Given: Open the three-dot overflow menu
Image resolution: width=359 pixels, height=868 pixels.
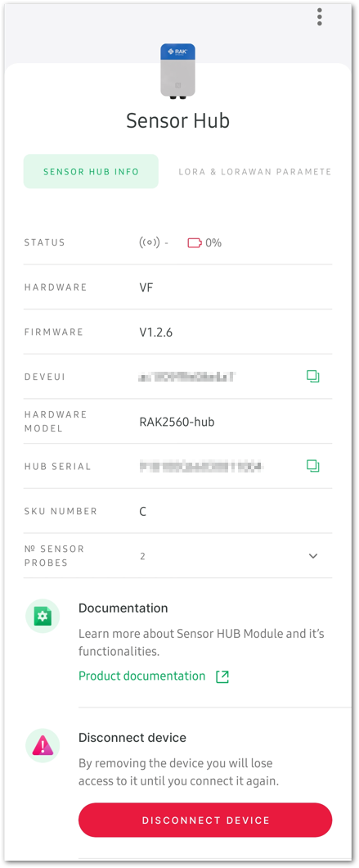Looking at the screenshot, I should coord(320,17).
